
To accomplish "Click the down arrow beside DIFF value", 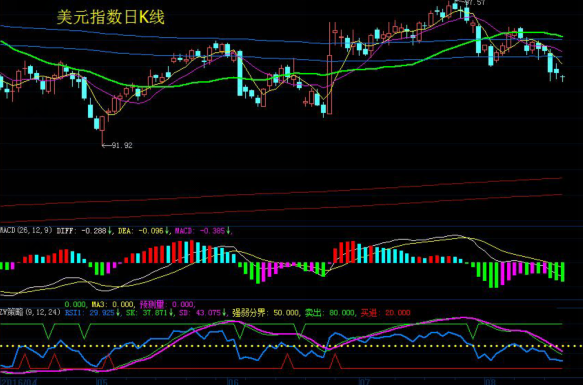I will [110, 231].
